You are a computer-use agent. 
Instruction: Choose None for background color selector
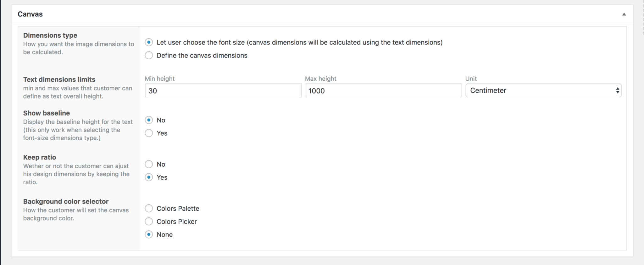tap(149, 235)
